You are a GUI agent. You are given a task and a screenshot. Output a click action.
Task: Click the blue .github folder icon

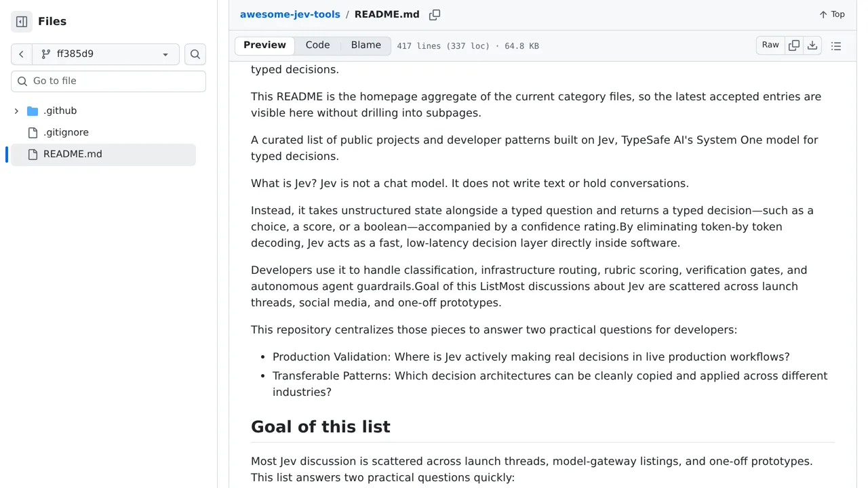pyautogui.click(x=33, y=111)
